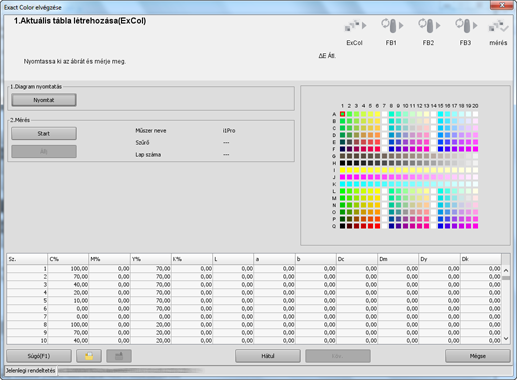Click table scrollbar up arrow
The height and width of the screenshot is (380, 517).
point(506,270)
